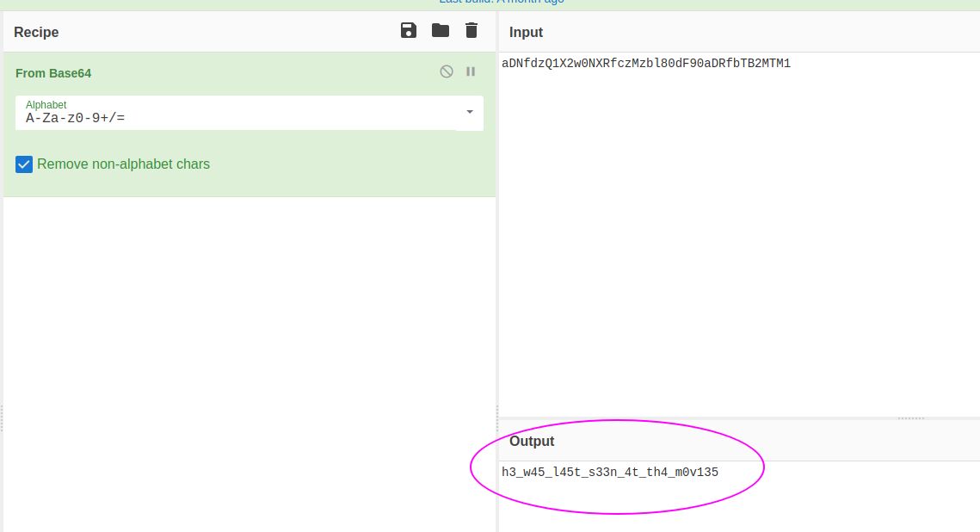Toggle Remove non-alphabet chars checkbox
980x532 pixels.
(x=24, y=164)
